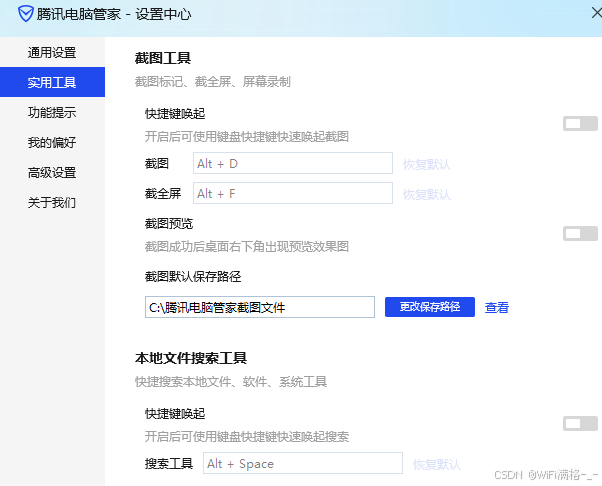602x486 pixels.
Task: Click the 搜索工具 hotkey field Alt + Space
Action: click(303, 463)
